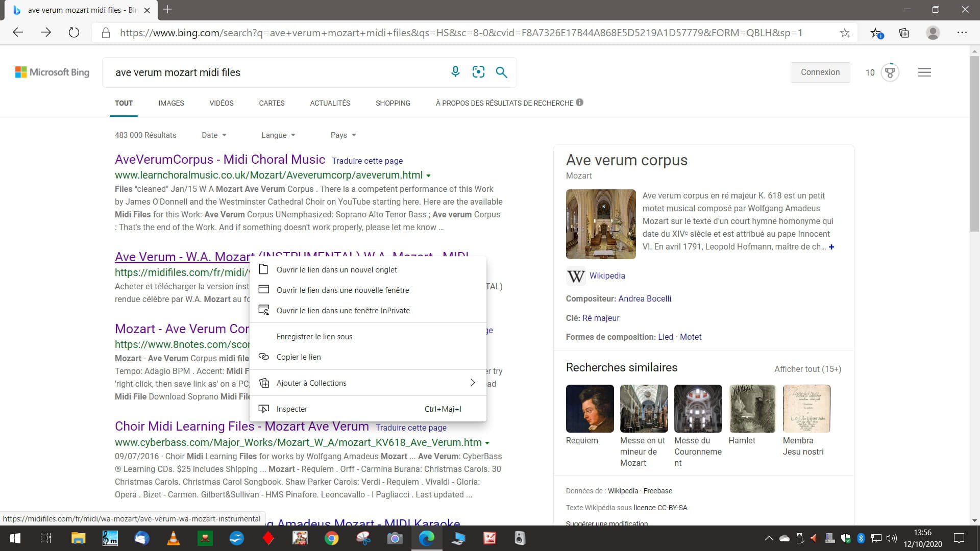
Task: Show hidden system tray icons
Action: pos(769,538)
